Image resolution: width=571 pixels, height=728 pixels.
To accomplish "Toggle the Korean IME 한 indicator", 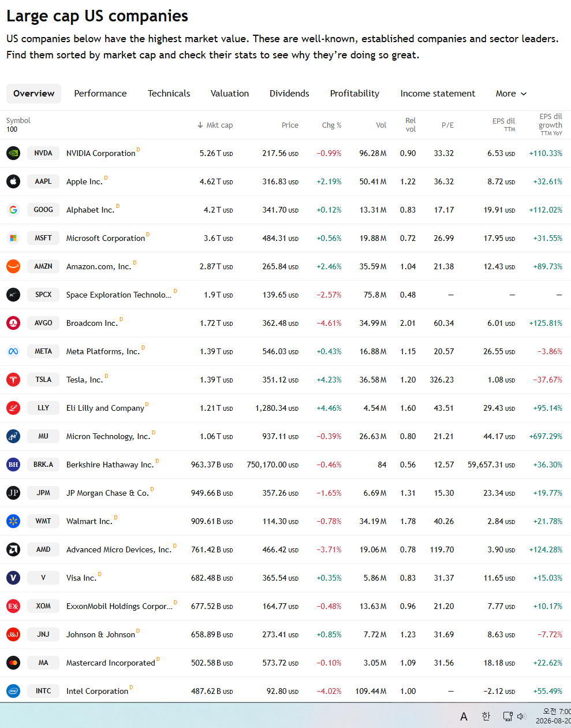I will tap(486, 716).
